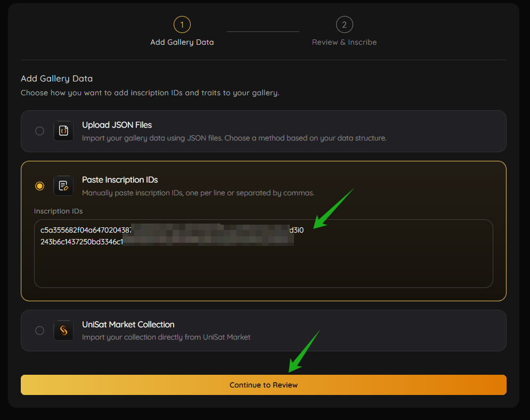The height and width of the screenshot is (420, 530).
Task: Click the Upload JSON Files description text
Action: (234, 138)
